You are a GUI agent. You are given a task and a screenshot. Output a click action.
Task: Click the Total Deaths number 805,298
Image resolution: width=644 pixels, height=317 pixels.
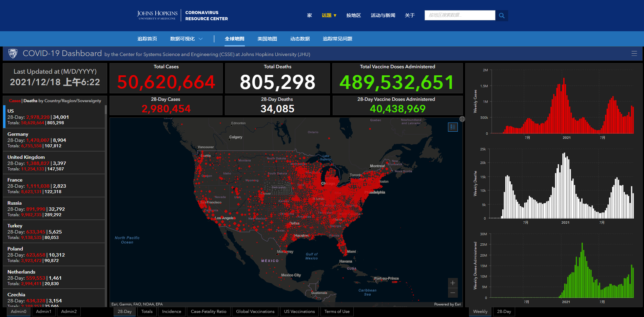click(278, 82)
